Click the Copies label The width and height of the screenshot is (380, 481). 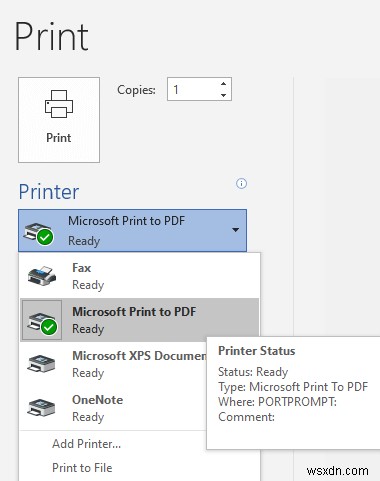coord(136,90)
